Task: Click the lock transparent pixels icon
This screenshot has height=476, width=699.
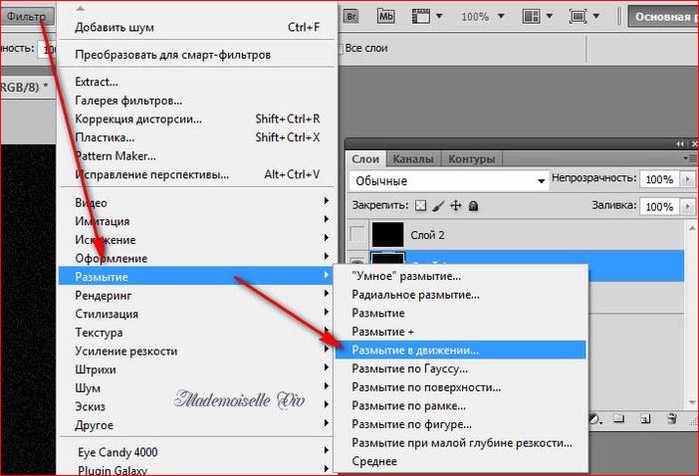Action: (x=420, y=205)
